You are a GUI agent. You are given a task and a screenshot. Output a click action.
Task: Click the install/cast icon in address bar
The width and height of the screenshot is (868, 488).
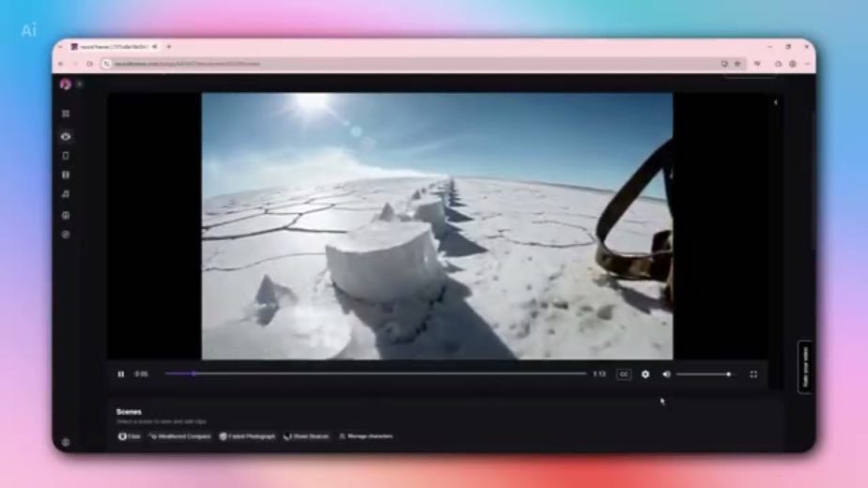tap(724, 64)
